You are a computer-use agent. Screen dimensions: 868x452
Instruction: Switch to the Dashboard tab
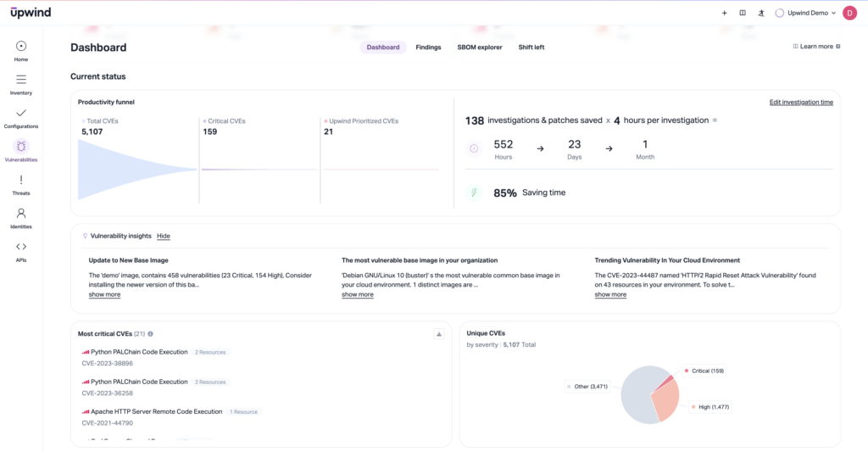click(383, 47)
